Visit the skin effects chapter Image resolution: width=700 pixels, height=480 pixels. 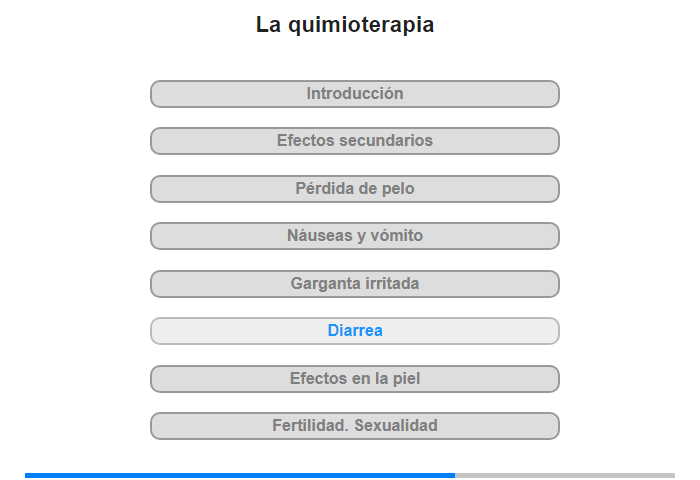point(354,379)
